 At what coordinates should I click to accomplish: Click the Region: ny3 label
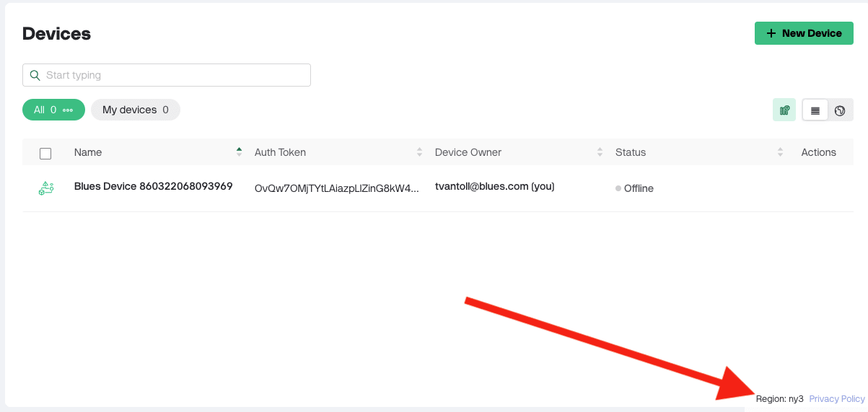(x=780, y=399)
